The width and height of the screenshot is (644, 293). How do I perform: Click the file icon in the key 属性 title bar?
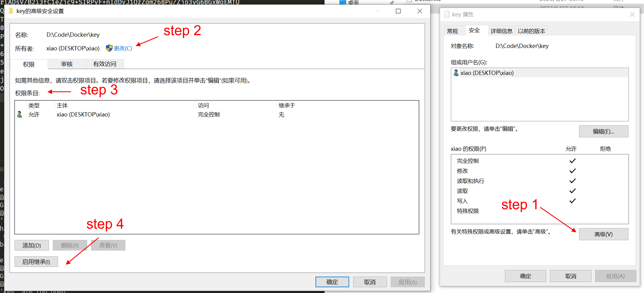tap(447, 14)
